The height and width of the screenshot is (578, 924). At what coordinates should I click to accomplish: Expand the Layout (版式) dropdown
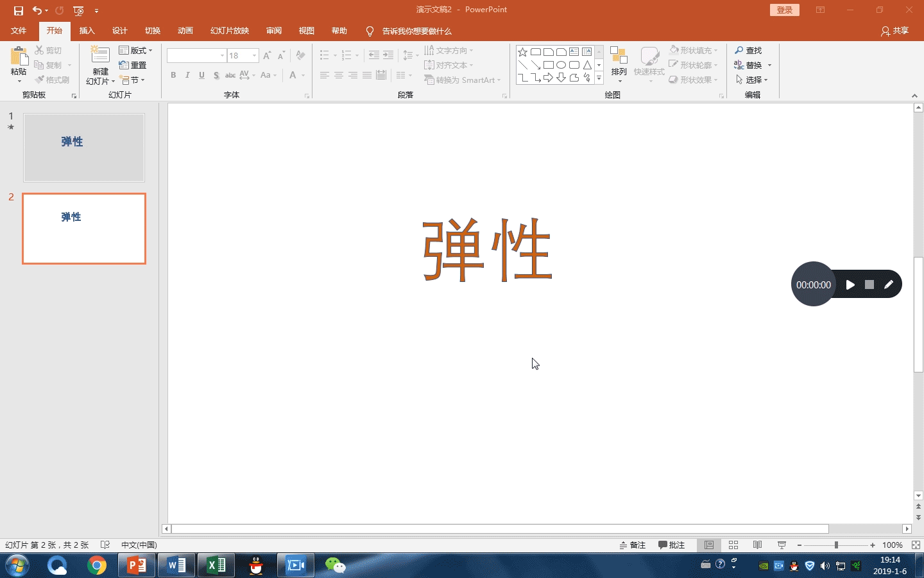[136, 50]
